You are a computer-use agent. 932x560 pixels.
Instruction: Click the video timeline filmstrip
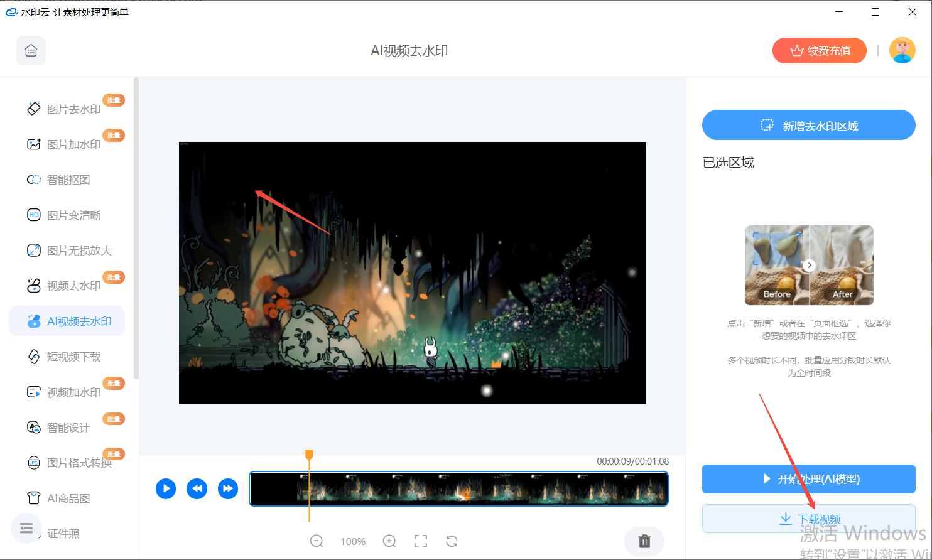click(x=459, y=488)
